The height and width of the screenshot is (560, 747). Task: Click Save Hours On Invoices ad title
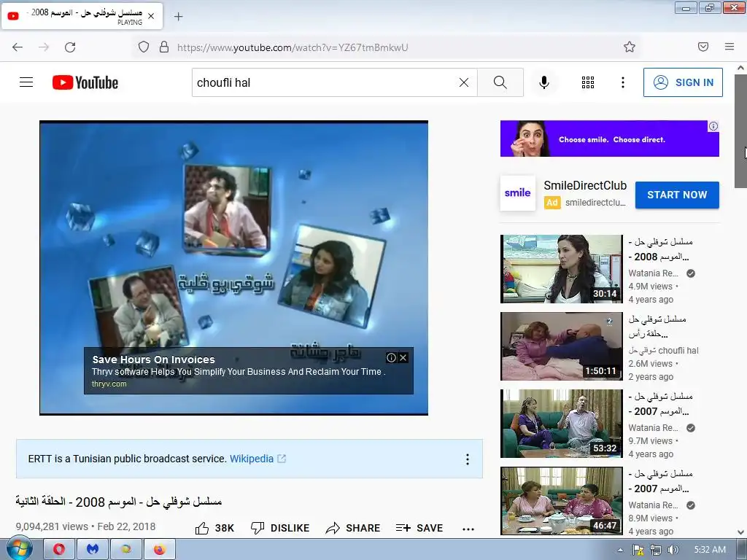pos(153,359)
